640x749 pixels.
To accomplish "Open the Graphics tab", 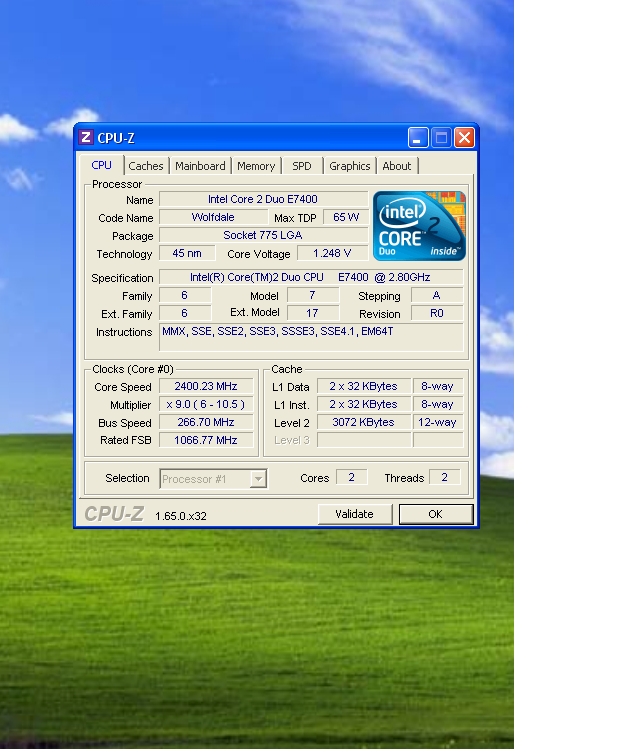I will 350,166.
